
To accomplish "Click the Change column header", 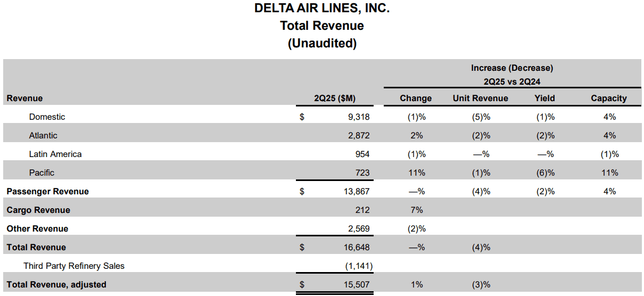I will point(416,98).
